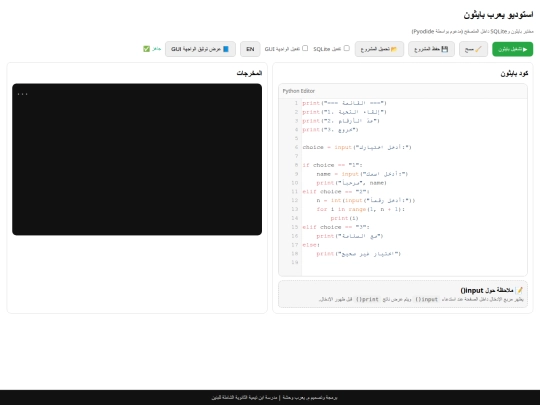Screen dimensions: 540x405
Task: Click the green ready status checkmark
Action: pyautogui.click(x=146, y=49)
